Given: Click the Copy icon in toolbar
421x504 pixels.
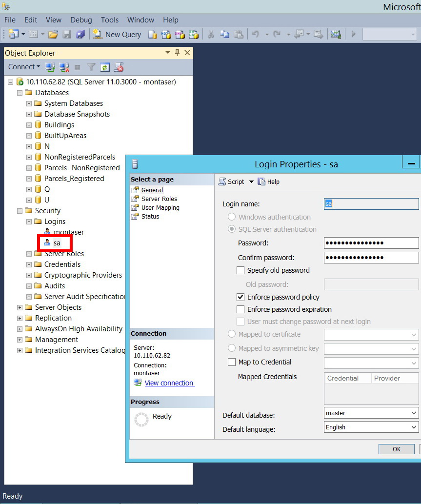Looking at the screenshot, I should [x=224, y=34].
